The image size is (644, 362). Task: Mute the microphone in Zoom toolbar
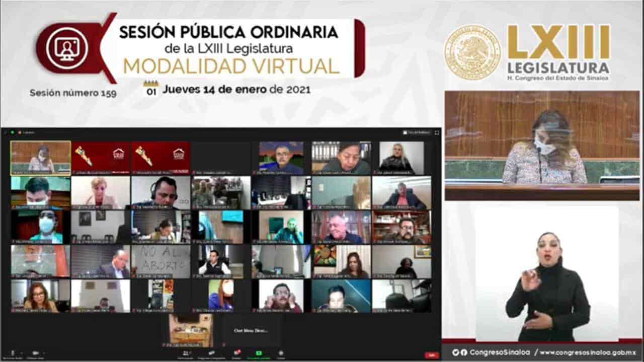13,353
